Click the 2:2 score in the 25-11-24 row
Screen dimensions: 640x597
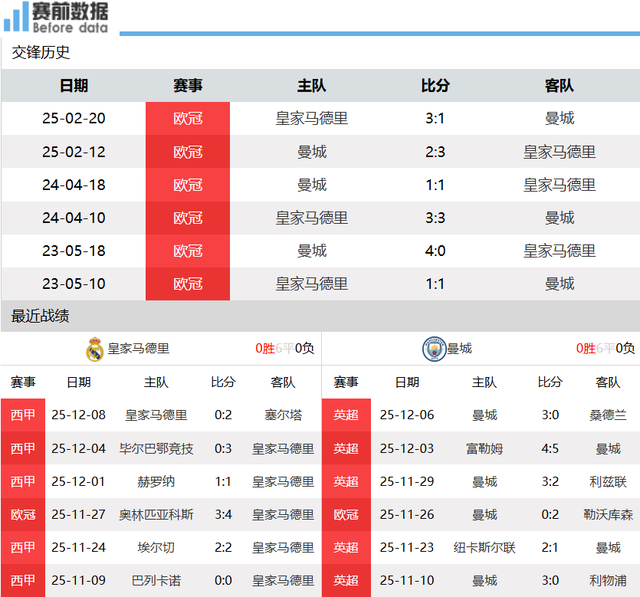(x=223, y=547)
